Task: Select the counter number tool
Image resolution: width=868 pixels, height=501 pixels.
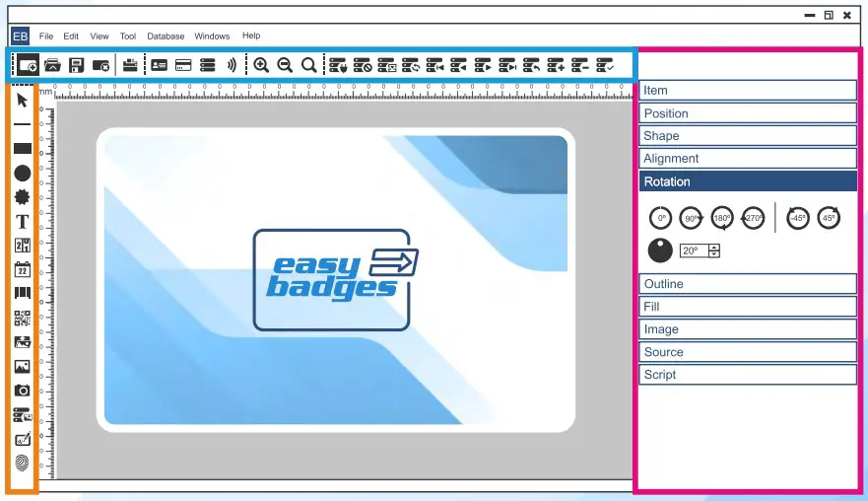Action: [x=22, y=246]
